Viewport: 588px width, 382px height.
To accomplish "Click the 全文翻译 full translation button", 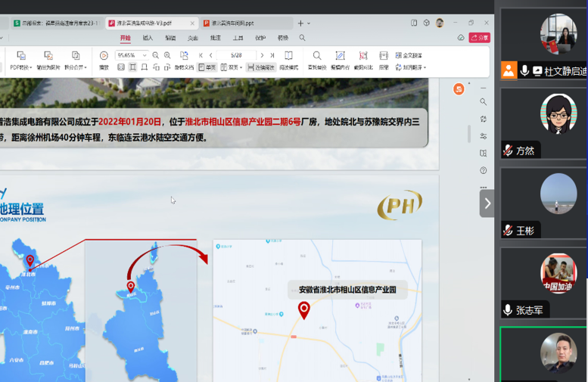I will (x=409, y=55).
